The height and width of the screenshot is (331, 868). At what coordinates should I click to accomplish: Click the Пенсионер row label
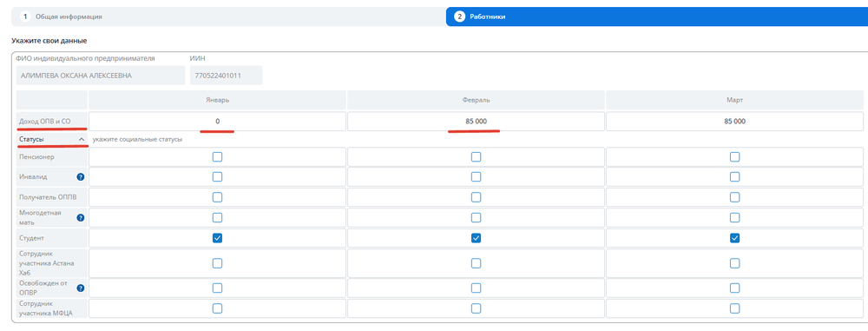click(x=36, y=157)
